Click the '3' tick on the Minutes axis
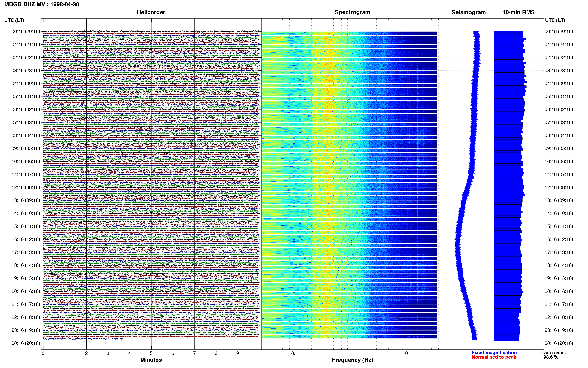 pyautogui.click(x=108, y=353)
